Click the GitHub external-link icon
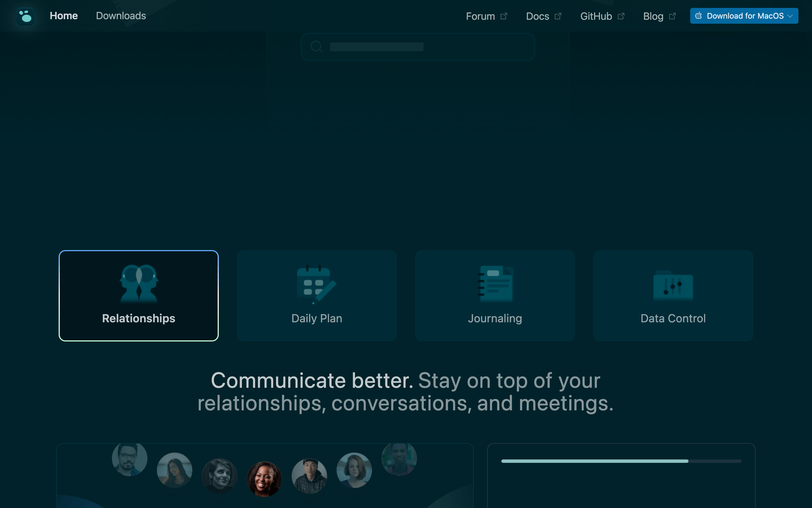The width and height of the screenshot is (812, 508). tap(621, 16)
